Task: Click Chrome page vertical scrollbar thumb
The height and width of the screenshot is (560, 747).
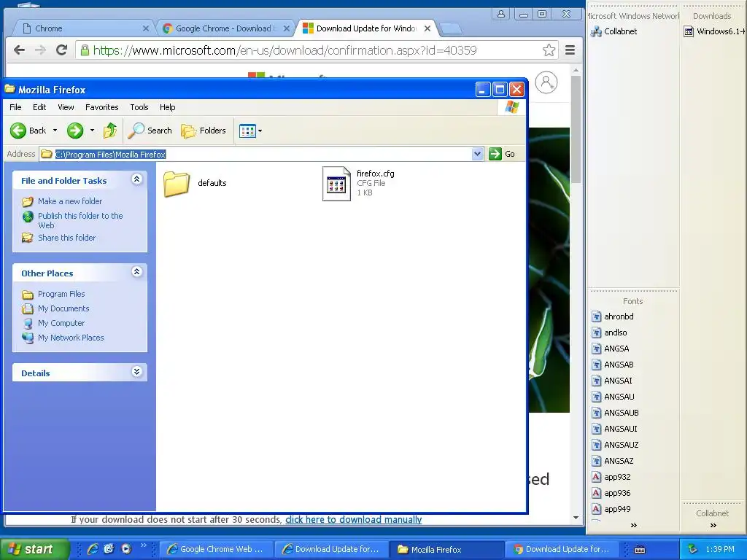Action: point(576,128)
